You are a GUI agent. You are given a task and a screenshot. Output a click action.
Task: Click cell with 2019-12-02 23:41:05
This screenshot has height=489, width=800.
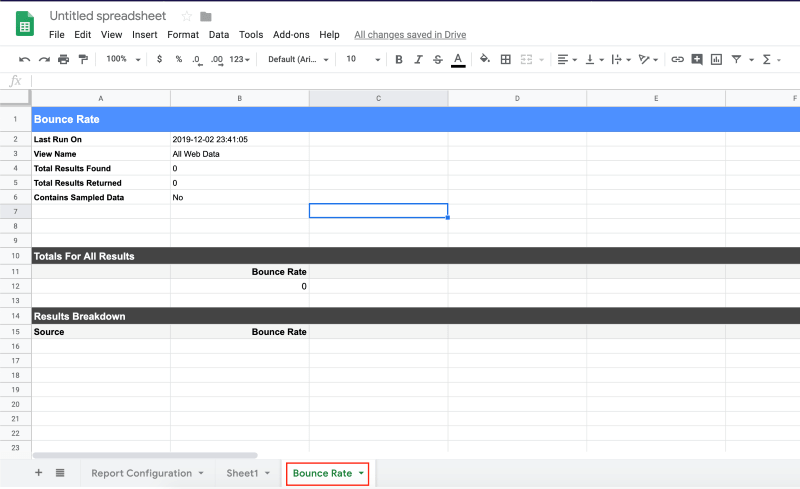pyautogui.click(x=240, y=139)
